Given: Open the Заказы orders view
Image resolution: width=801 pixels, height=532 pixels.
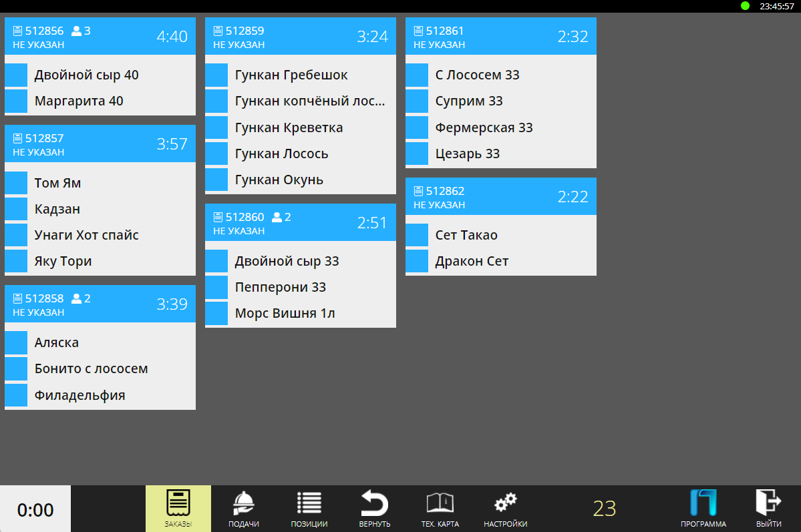Looking at the screenshot, I should coord(178,508).
